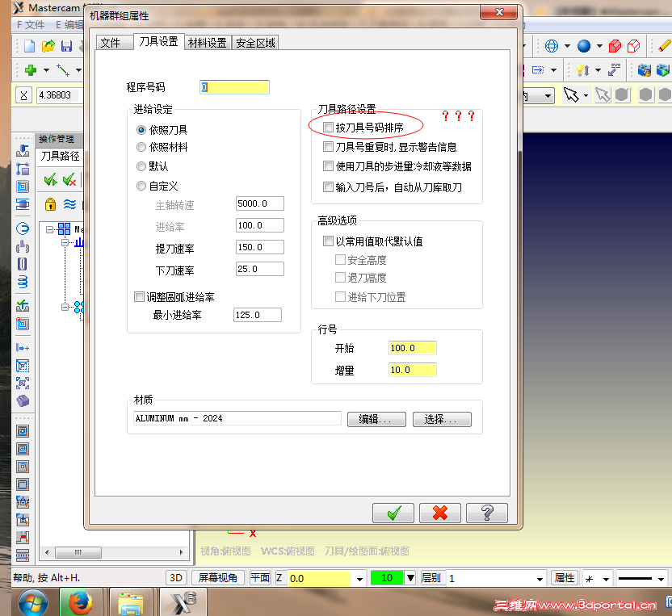This screenshot has width=672, height=616.
Task: Select the 默认 radio button
Action: click(141, 166)
